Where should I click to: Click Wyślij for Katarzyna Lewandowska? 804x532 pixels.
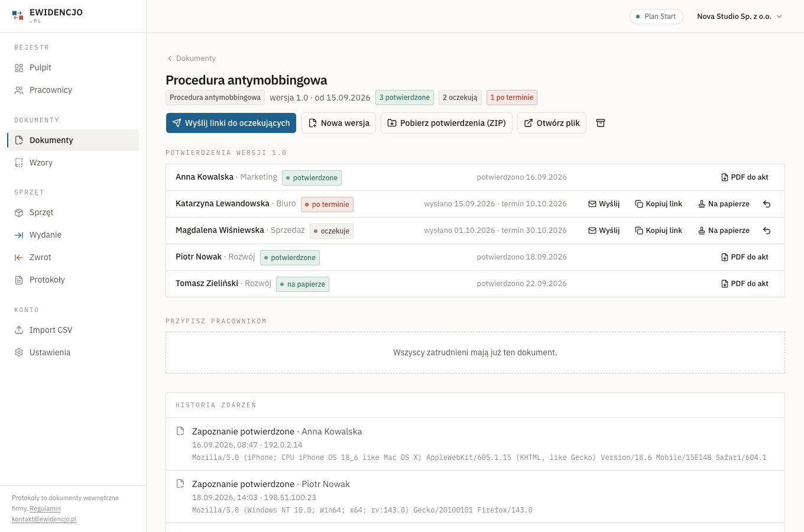[x=604, y=204]
